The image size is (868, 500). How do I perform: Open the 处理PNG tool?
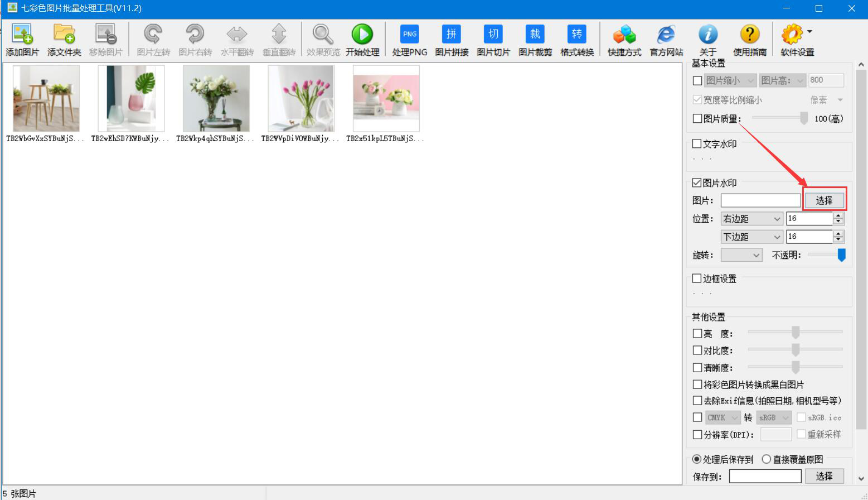coord(410,40)
